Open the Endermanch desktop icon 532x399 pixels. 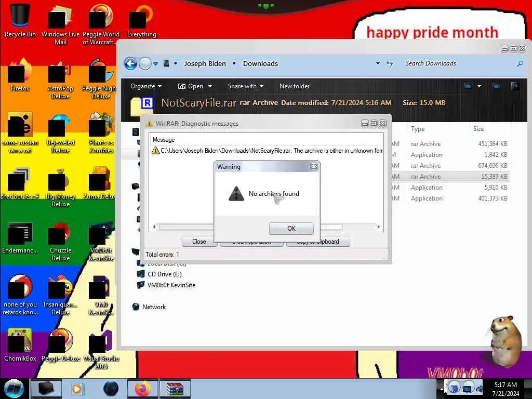coord(20,237)
